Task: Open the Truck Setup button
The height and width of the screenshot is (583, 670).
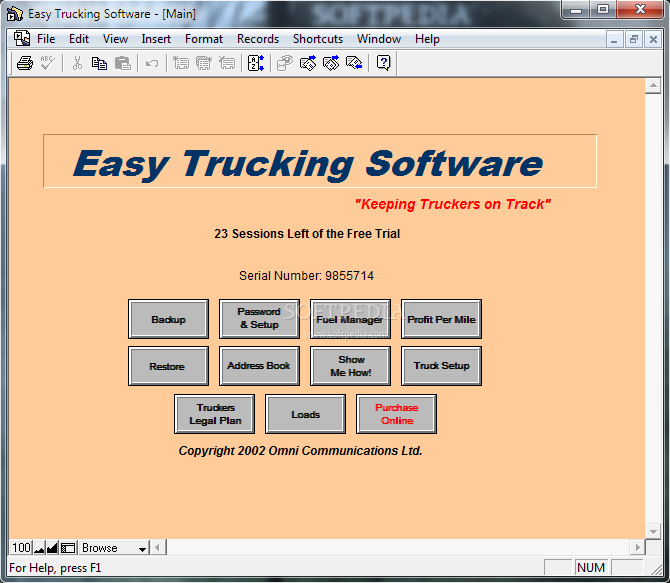Action: point(441,366)
